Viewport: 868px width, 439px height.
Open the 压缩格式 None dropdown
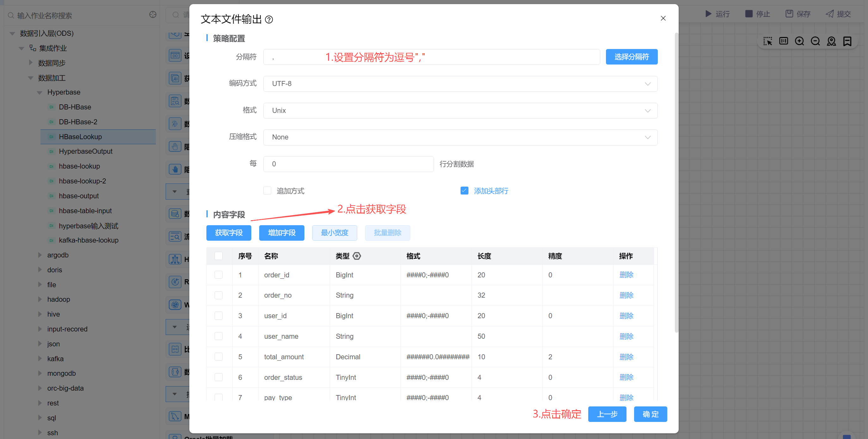460,137
